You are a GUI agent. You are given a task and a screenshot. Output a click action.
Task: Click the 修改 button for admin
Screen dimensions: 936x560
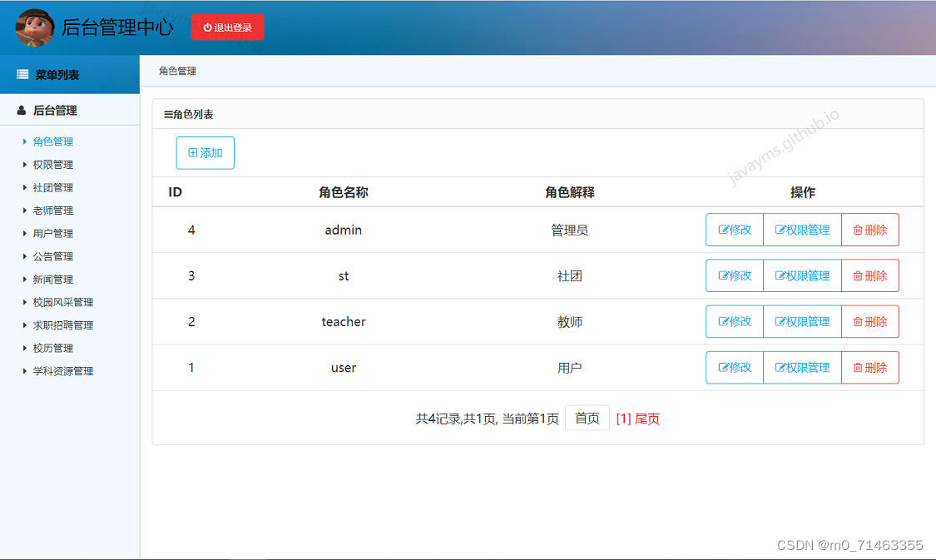click(x=735, y=230)
